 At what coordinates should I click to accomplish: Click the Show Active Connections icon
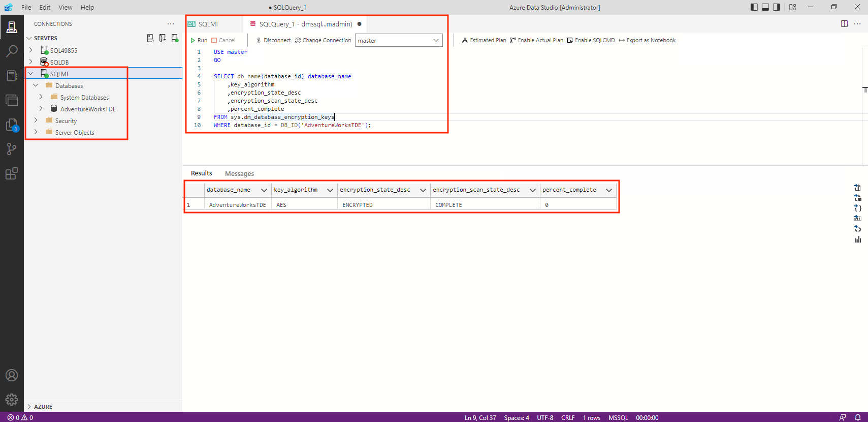[175, 38]
